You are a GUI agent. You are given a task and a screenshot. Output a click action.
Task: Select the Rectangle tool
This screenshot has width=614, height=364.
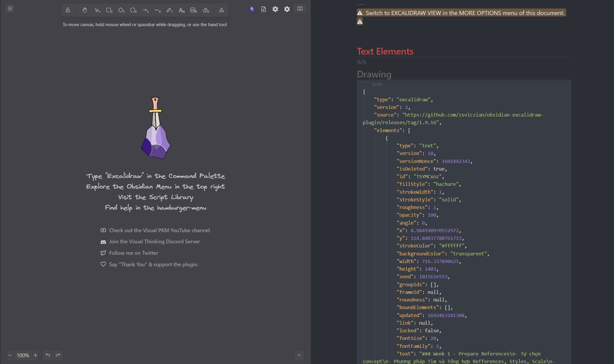(x=109, y=10)
